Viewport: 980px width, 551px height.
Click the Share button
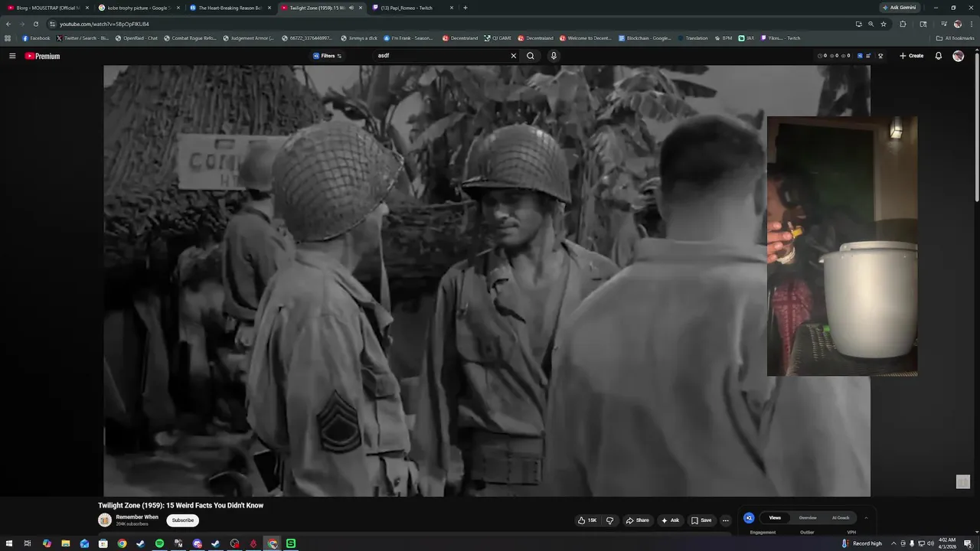(637, 520)
